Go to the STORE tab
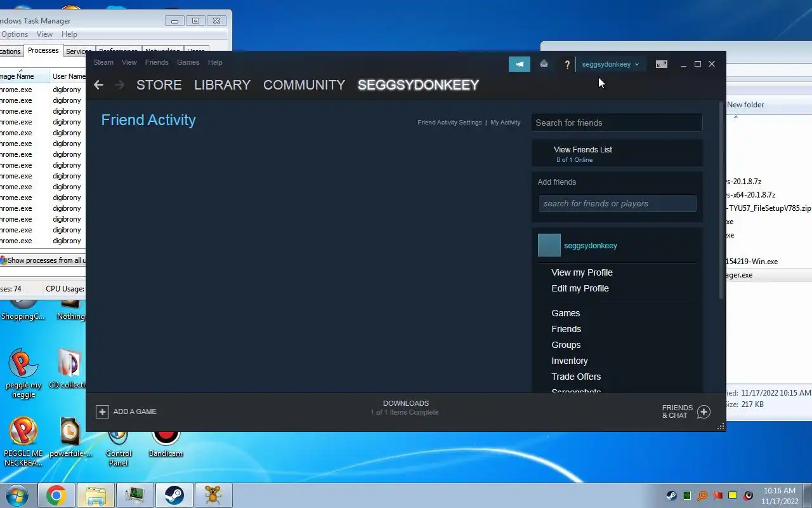Viewport: 812px width, 508px height. pyautogui.click(x=159, y=85)
